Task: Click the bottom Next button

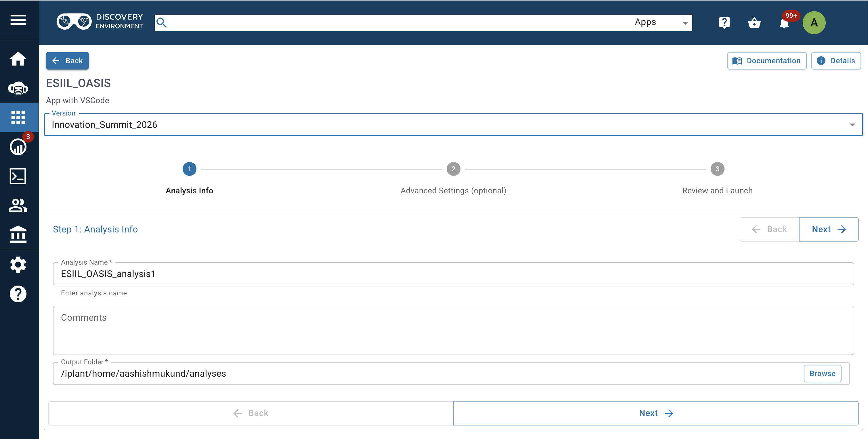Action: [x=655, y=413]
